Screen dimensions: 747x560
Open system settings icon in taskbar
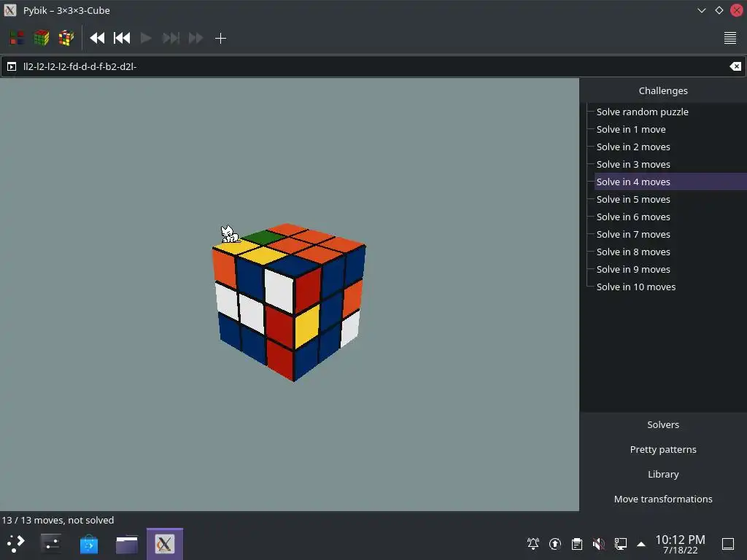50,544
